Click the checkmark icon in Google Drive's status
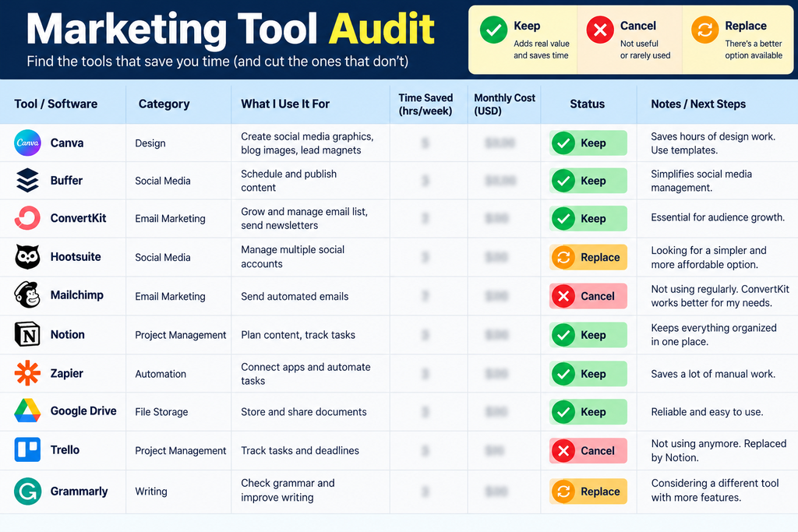798x532 pixels. point(563,412)
